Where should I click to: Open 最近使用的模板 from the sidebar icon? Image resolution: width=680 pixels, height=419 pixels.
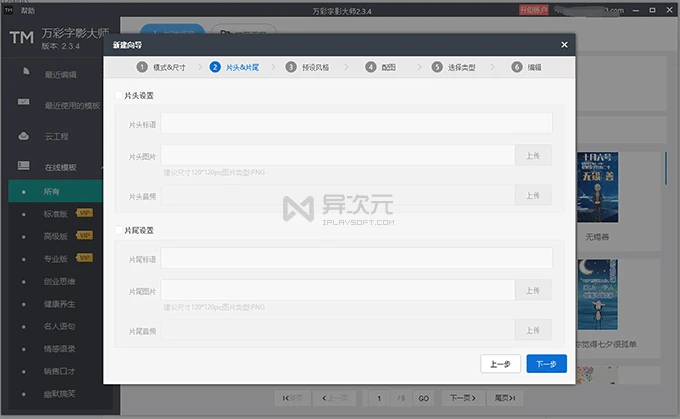24,102
